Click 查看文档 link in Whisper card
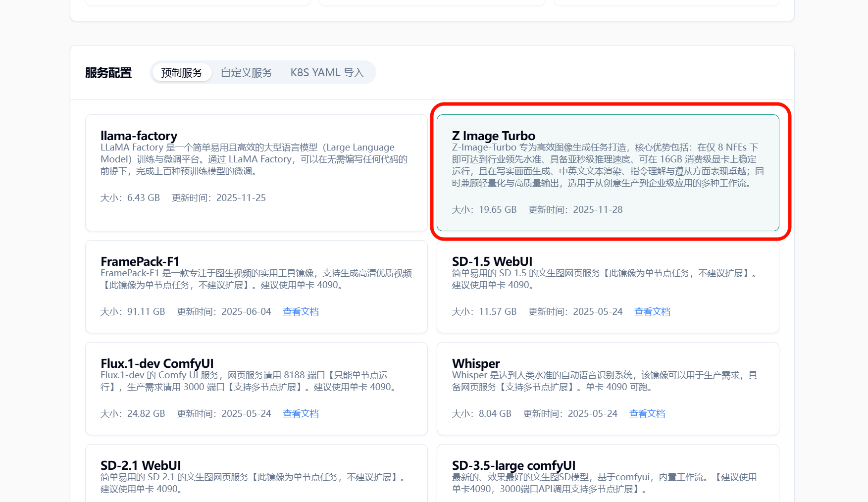This screenshot has width=868, height=502. 647,414
